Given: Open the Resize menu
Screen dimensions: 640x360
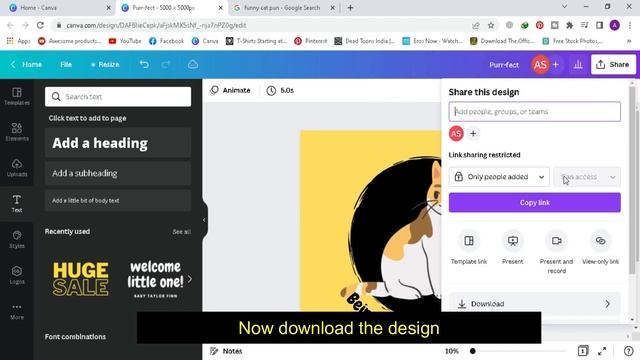Looking at the screenshot, I should [x=105, y=64].
